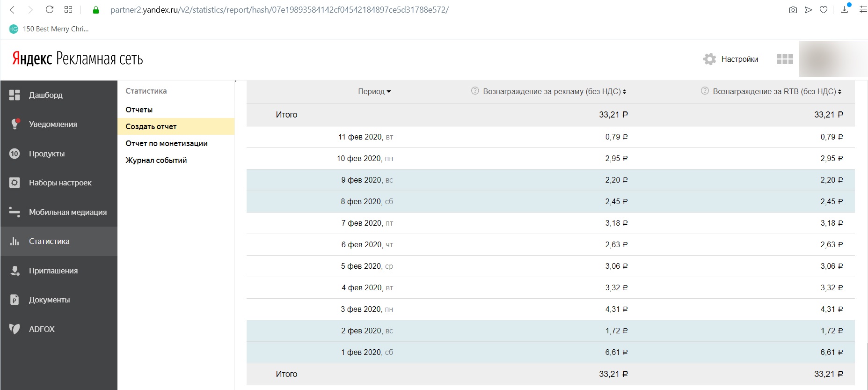Image resolution: width=868 pixels, height=390 pixels.
Task: Open browser downloads icon
Action: 845,9
